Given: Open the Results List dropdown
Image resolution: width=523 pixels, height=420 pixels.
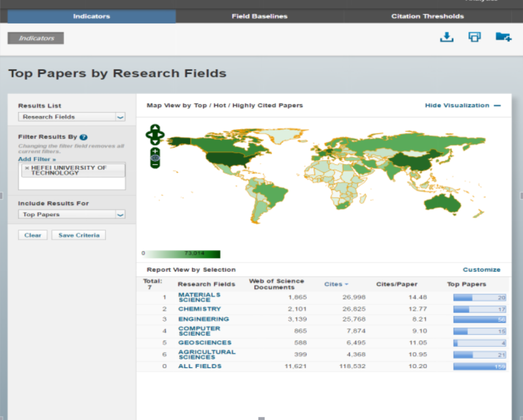Looking at the screenshot, I should tap(72, 117).
